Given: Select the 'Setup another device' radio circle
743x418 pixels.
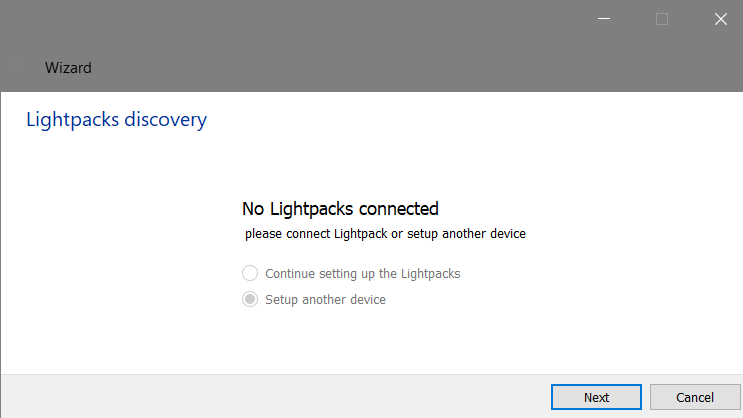Looking at the screenshot, I should click(x=250, y=299).
